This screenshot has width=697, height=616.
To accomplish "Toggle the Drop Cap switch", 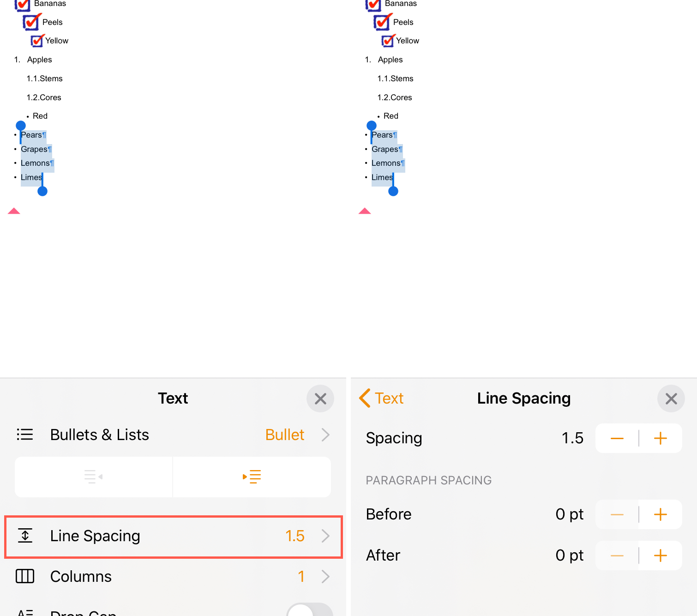I will point(310,610).
